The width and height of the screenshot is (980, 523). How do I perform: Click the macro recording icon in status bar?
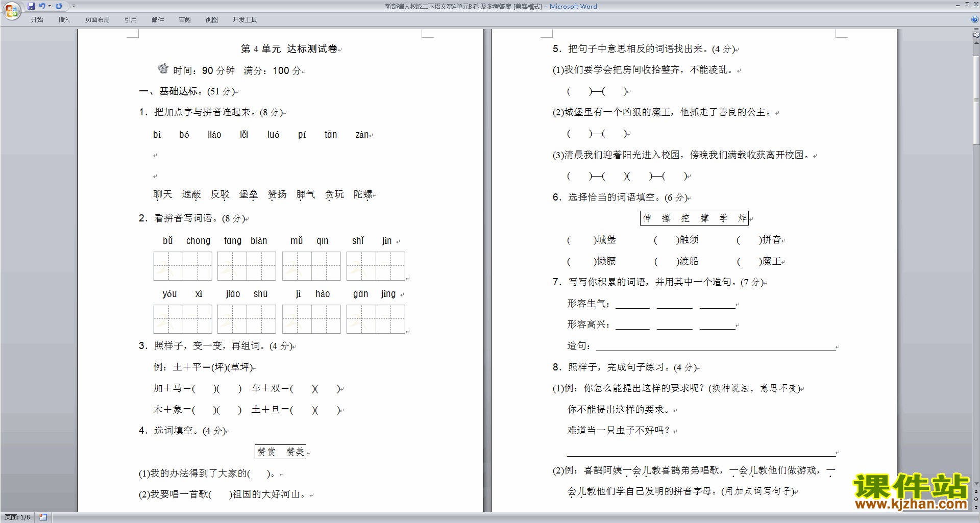[x=43, y=517]
